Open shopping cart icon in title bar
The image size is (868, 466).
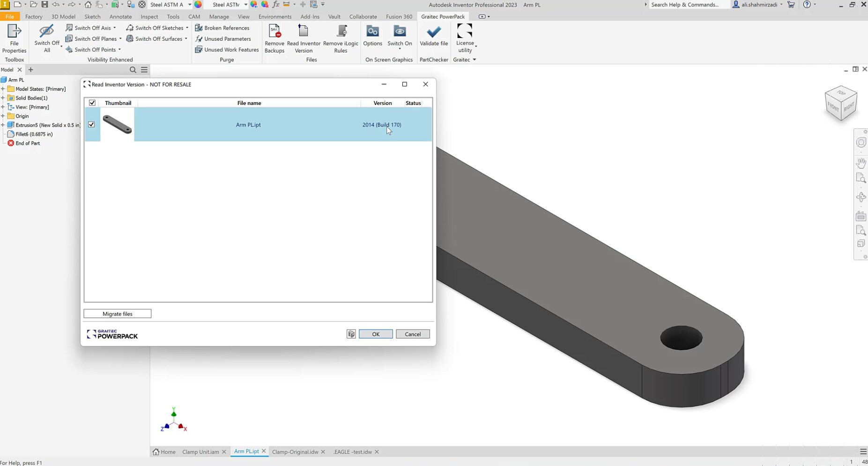791,4
